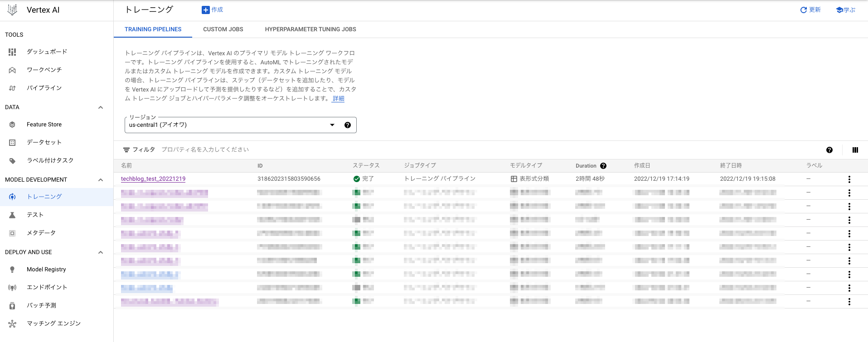Screen dimensions: 868x342
Task: Click the Feature Store icon
Action: pyautogui.click(x=12, y=125)
